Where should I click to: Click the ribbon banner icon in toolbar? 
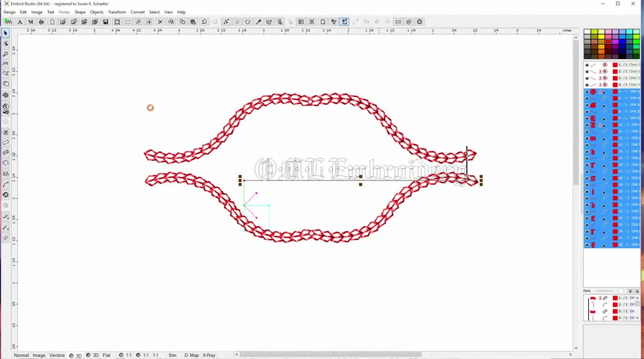398,22
